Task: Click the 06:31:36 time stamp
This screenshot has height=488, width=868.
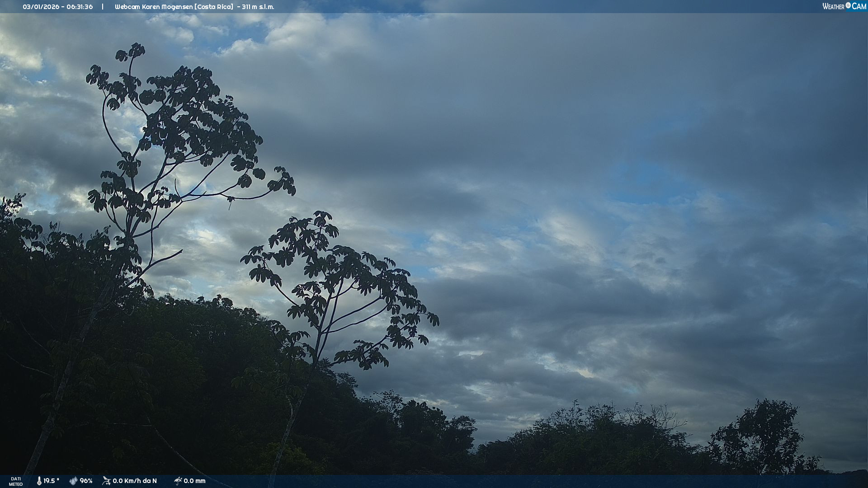Action: pyautogui.click(x=80, y=7)
